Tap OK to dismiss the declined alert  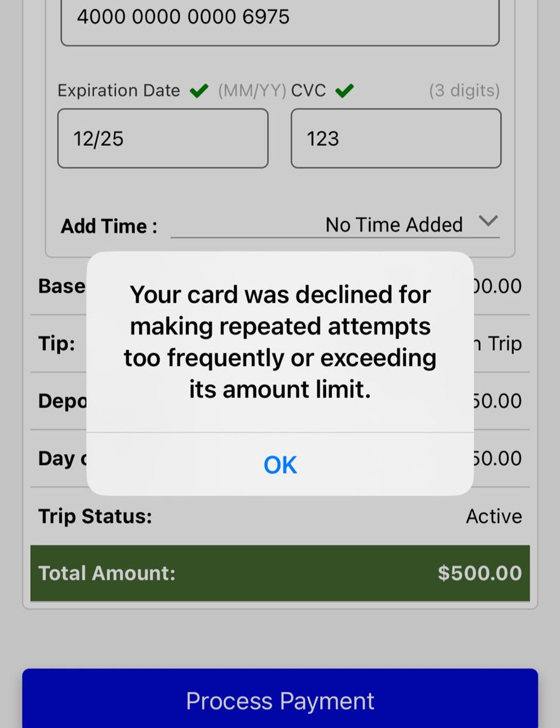point(280,464)
